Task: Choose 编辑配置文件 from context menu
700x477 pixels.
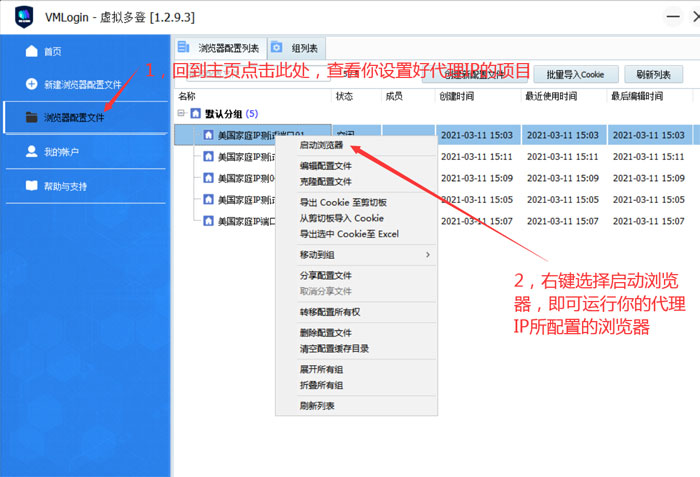Action: (326, 166)
